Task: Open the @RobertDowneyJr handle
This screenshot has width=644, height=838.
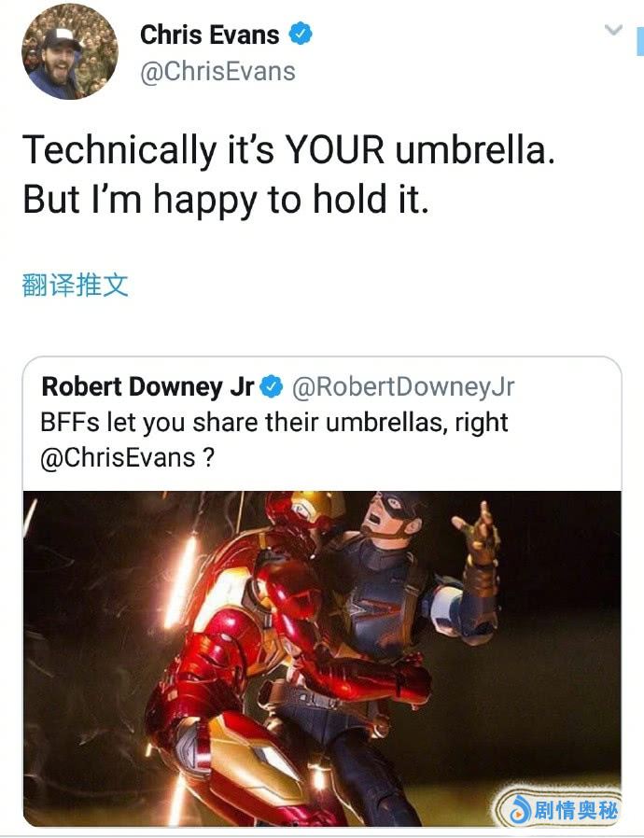Action: [x=403, y=387]
